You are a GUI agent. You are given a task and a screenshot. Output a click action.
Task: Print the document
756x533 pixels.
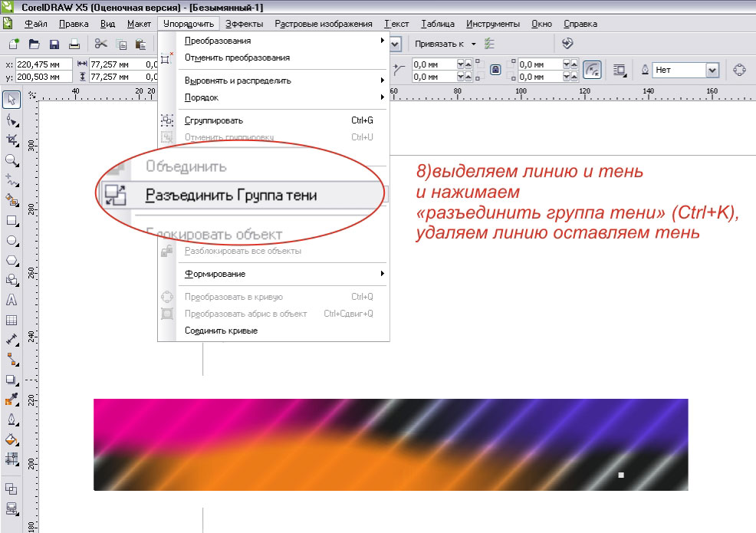(x=74, y=44)
